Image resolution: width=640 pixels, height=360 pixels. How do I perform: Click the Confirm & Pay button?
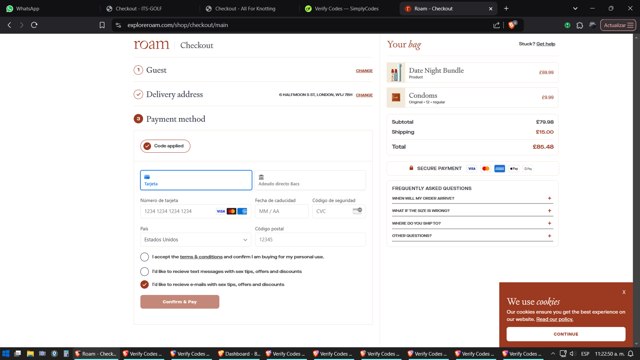tap(180, 302)
